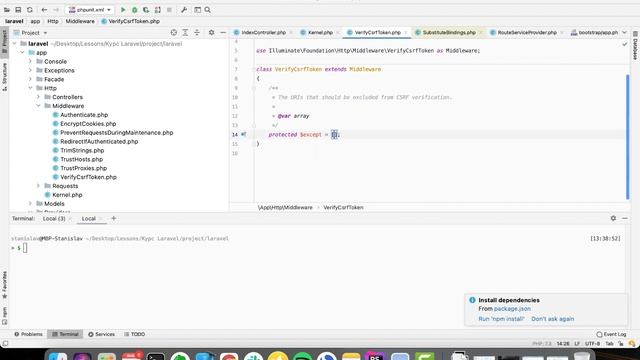Click the Select Opened File target icon
This screenshot has height=360, width=640.
(174, 32)
